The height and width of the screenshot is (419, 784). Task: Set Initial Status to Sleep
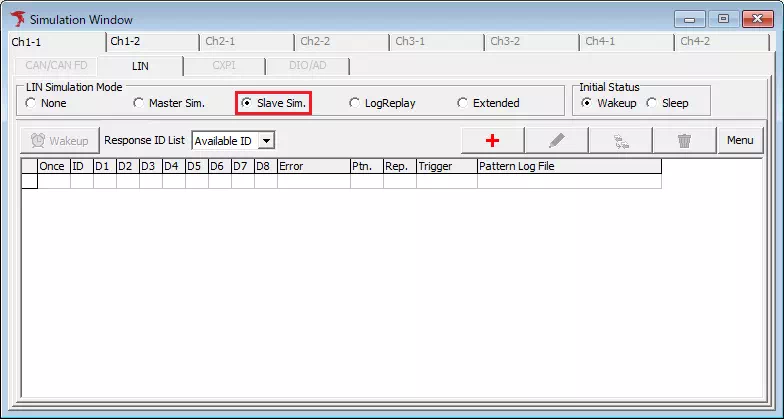click(652, 103)
